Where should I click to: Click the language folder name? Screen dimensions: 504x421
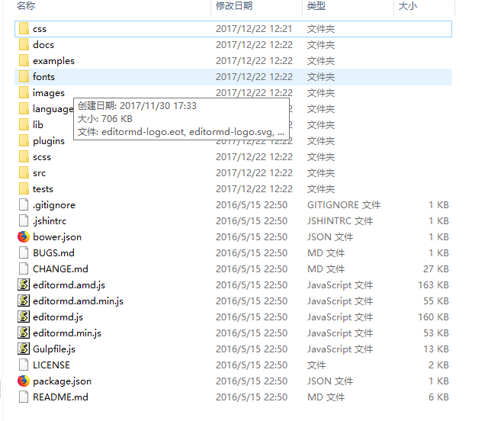pos(53,109)
